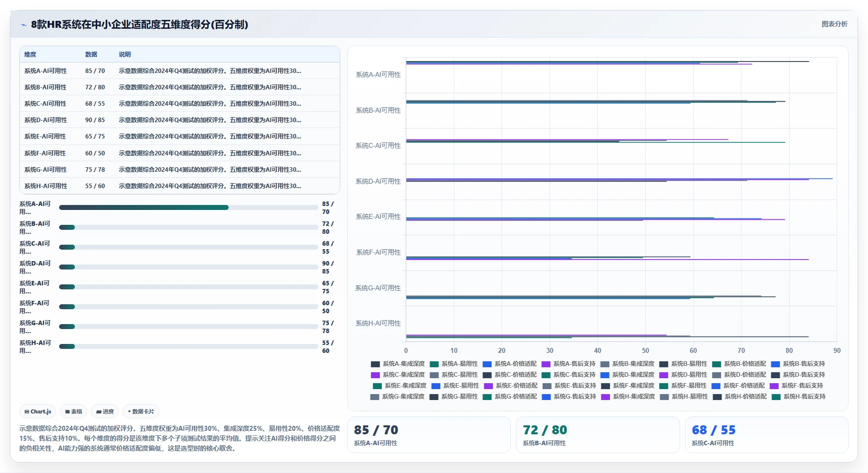The image size is (868, 473).
Task: Toggle legend item 系统B-售后支持
Action: (798, 364)
